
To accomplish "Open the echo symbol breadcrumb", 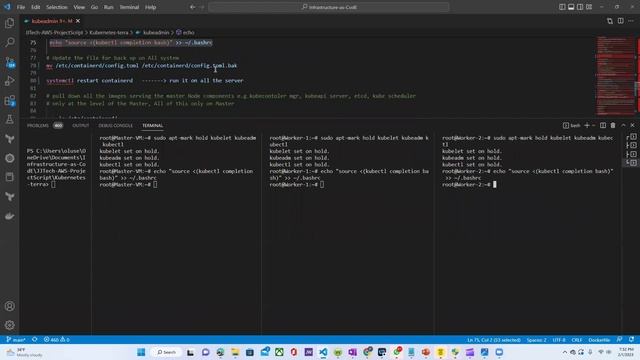I will pyautogui.click(x=188, y=32).
